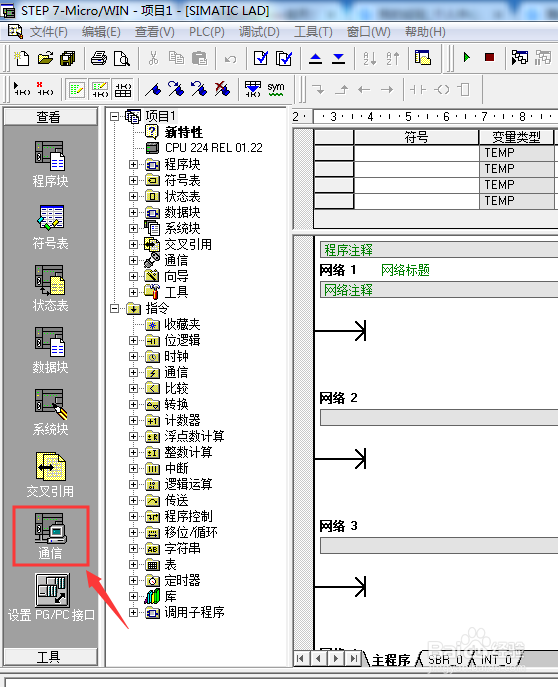Click the first 符号 cell in variable table
The width and height of the screenshot is (558, 687).
point(416,152)
